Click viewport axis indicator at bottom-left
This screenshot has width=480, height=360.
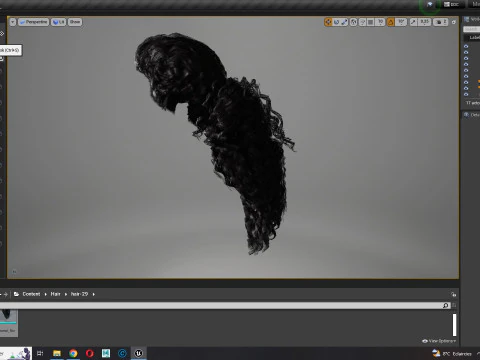pos(14,272)
